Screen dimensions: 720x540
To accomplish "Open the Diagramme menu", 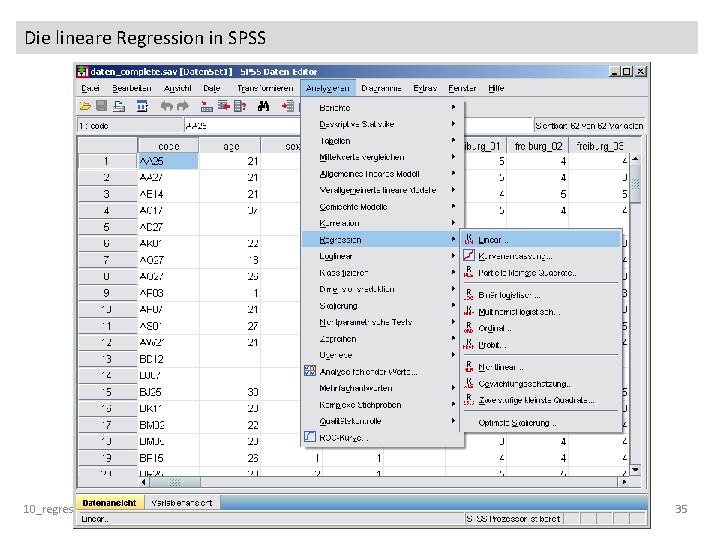I will pyautogui.click(x=381, y=88).
